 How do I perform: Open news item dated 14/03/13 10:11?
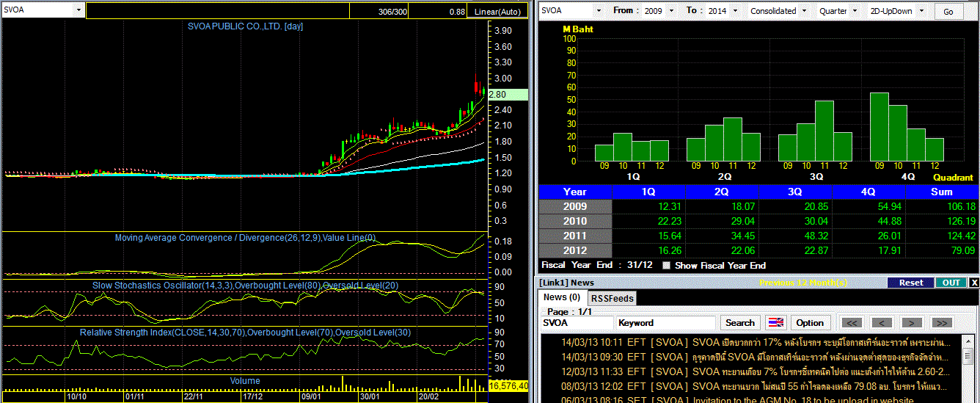(x=756, y=343)
